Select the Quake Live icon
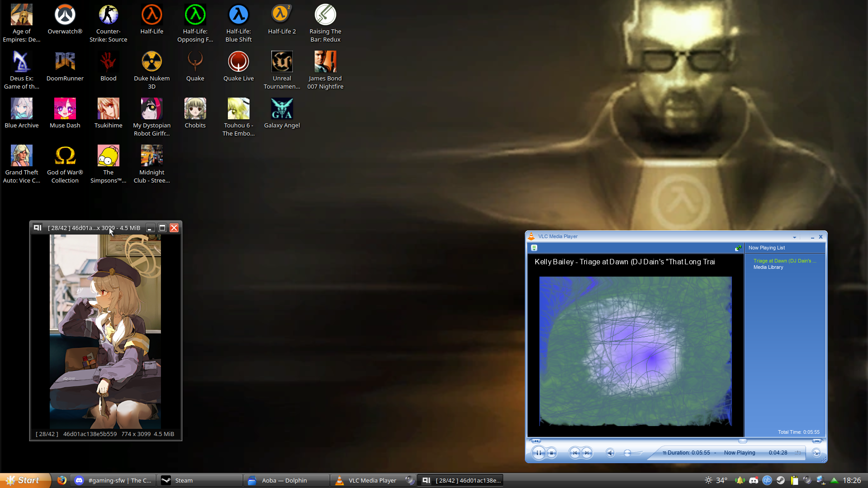Image resolution: width=868 pixels, height=488 pixels. click(239, 66)
